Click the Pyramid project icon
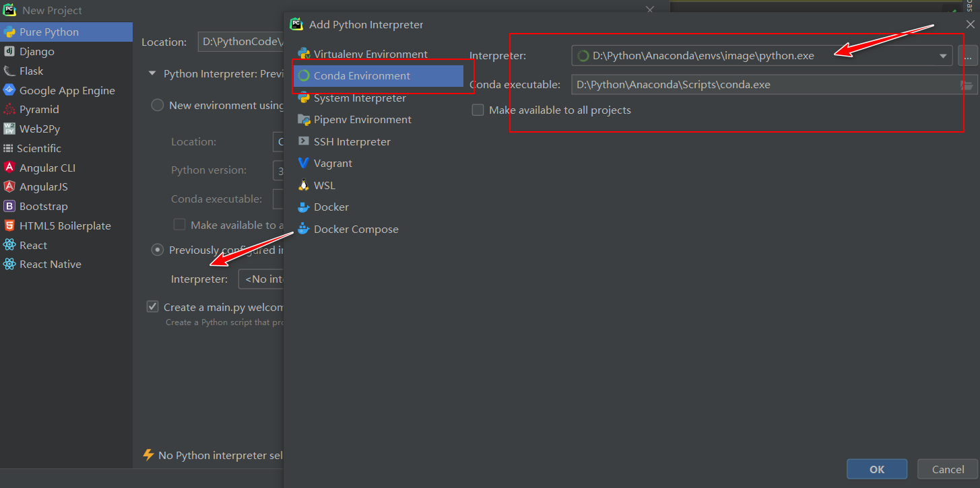The image size is (980, 488). click(9, 109)
